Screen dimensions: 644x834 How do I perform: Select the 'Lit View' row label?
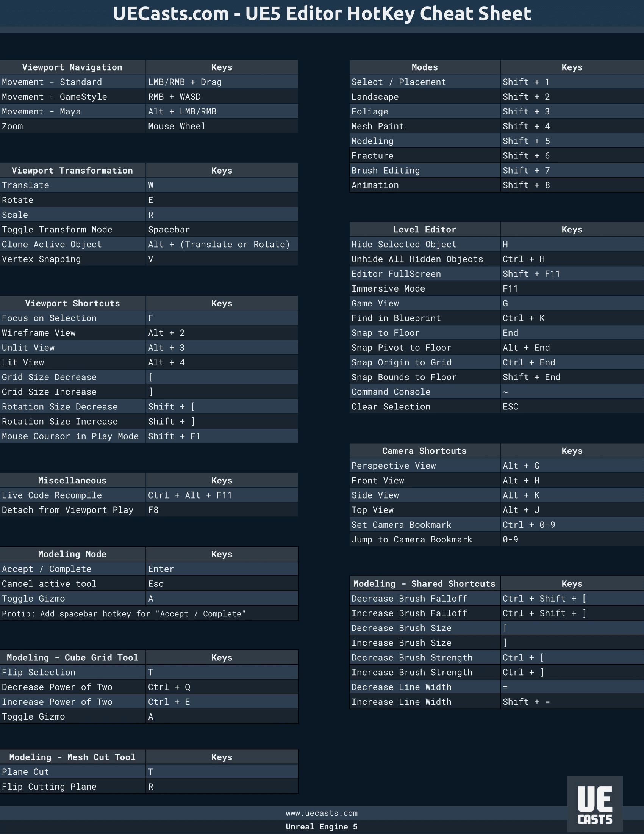point(72,362)
